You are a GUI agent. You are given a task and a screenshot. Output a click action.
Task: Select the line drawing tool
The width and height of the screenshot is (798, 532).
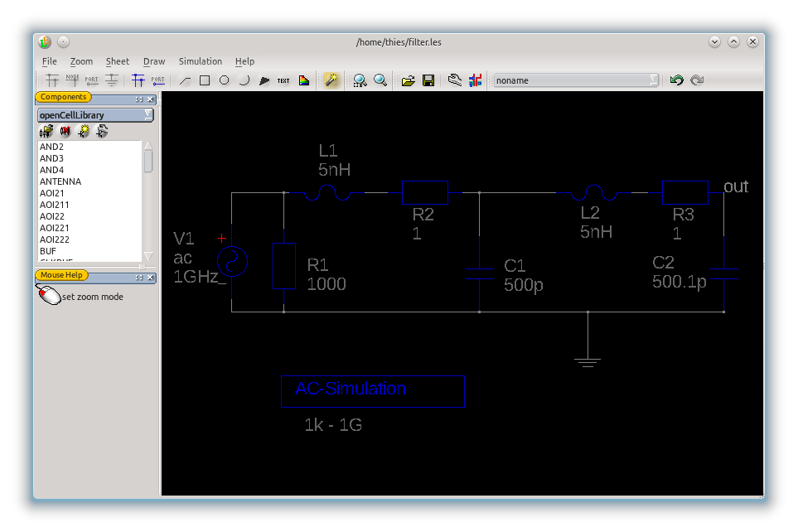point(185,80)
